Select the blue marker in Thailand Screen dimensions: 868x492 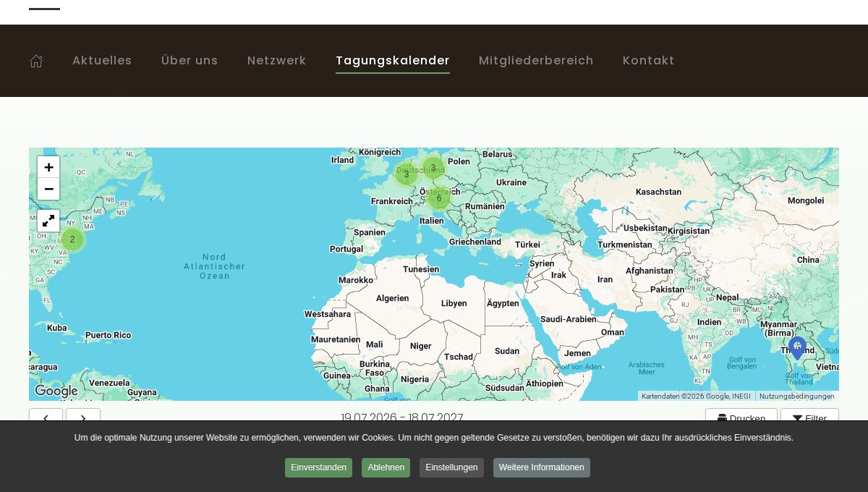point(797,347)
